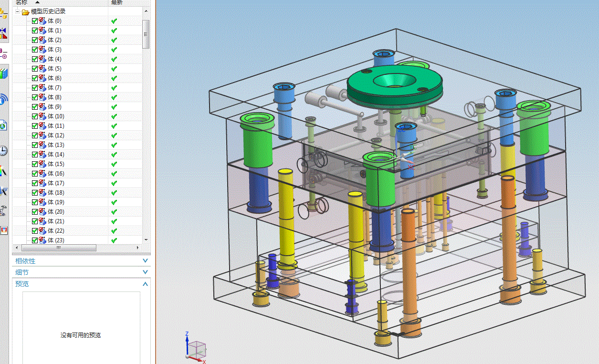Click the 没有可用的预览 preview message
Viewport: 599px width, 364px height.
point(81,335)
